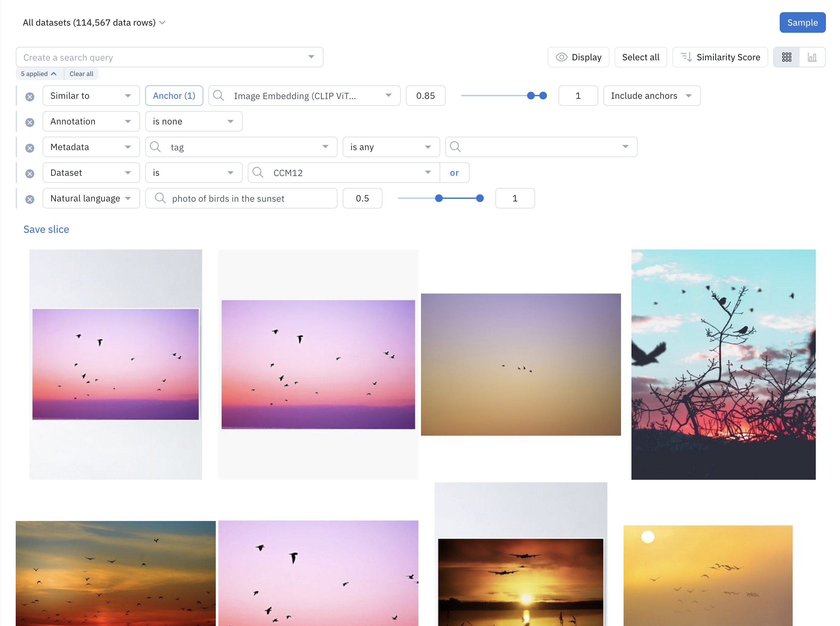This screenshot has height=626, width=840.
Task: Click the 'Save slice' link
Action: [46, 229]
